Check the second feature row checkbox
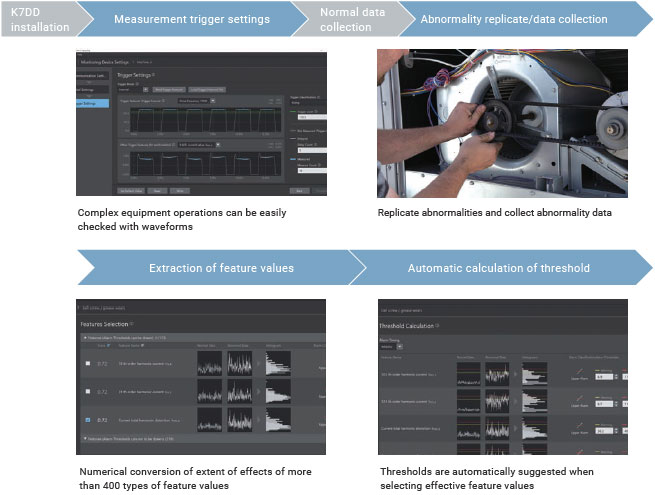Viewport: 655px width, 495px height. coord(88,391)
